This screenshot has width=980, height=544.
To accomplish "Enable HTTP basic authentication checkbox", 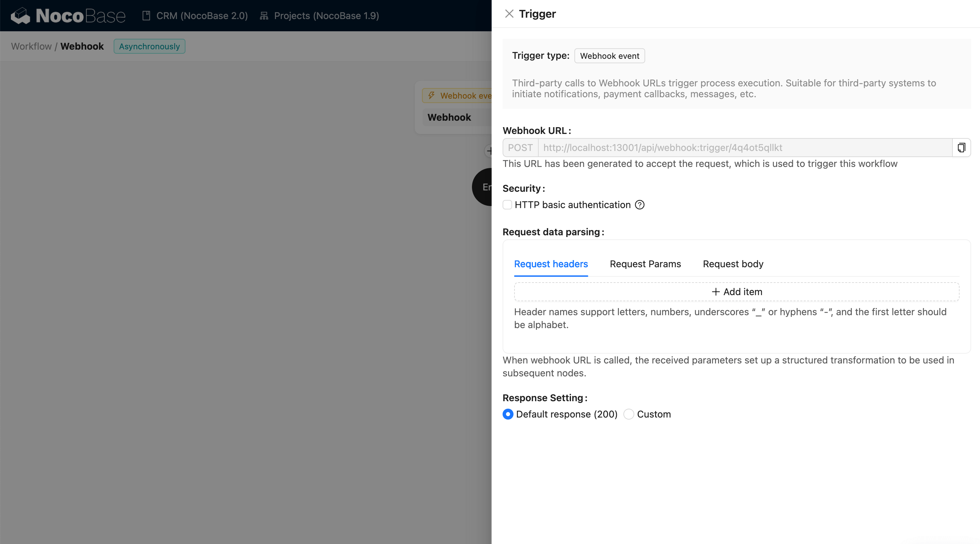I will [x=507, y=205].
